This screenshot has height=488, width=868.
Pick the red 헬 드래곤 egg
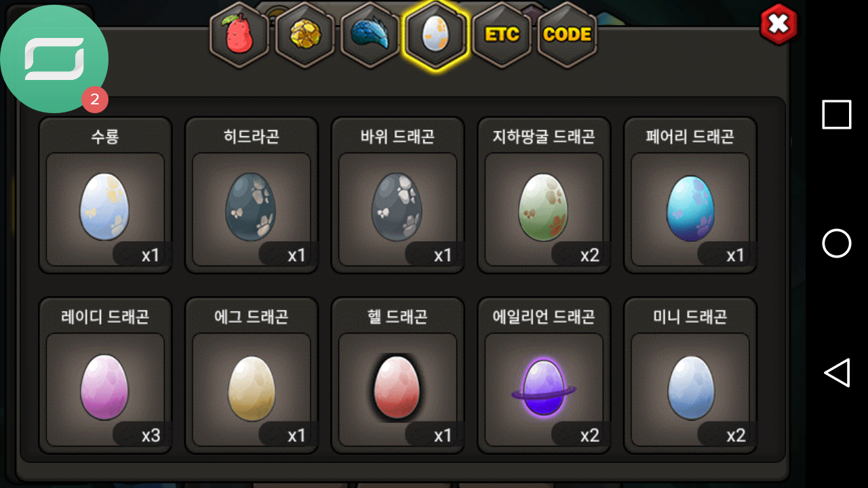pos(397,375)
